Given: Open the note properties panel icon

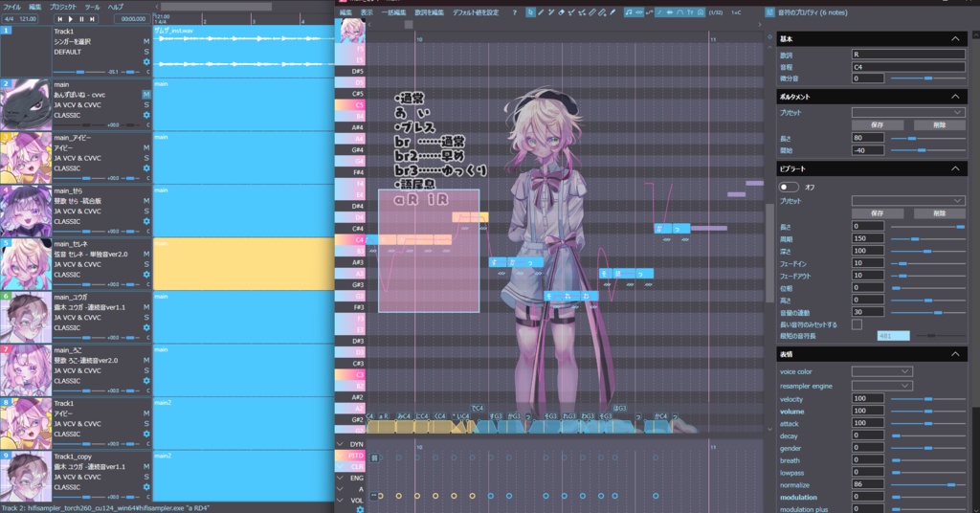Looking at the screenshot, I should click(770, 12).
